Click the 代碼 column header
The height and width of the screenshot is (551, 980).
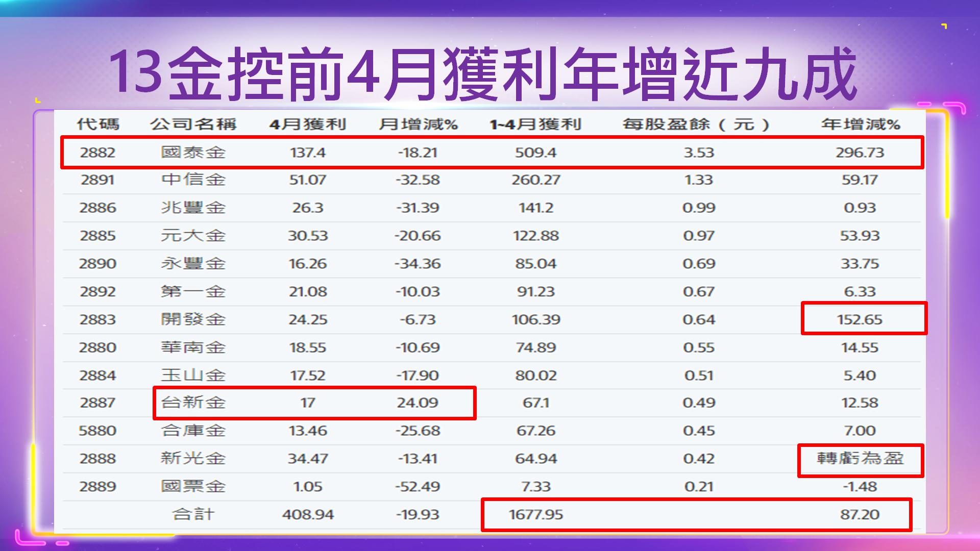click(97, 124)
